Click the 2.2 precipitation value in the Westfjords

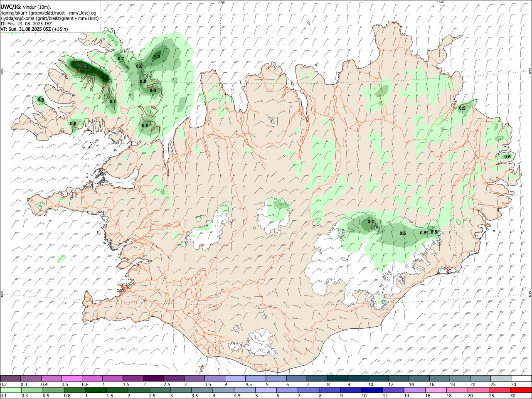[86, 67]
